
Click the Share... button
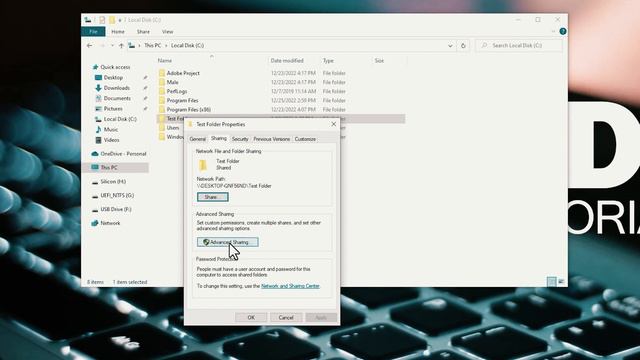212,197
